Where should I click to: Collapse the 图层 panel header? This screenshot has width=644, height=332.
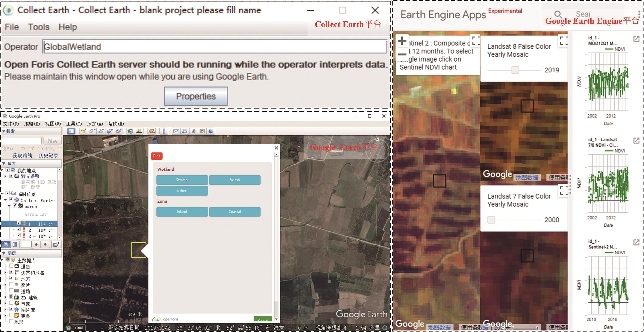click(x=31, y=253)
